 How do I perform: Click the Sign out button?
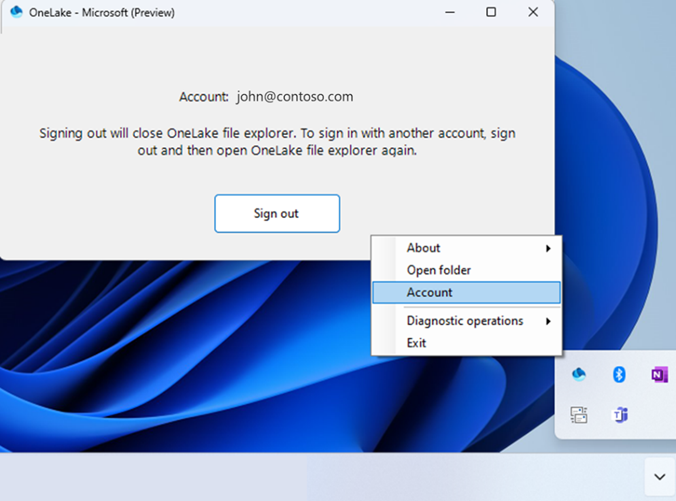[277, 213]
